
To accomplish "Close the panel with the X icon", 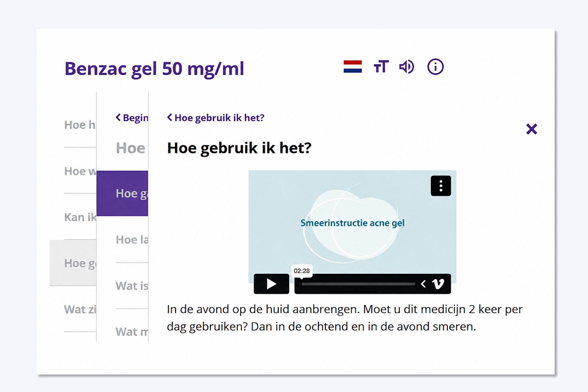I will pyautogui.click(x=532, y=129).
